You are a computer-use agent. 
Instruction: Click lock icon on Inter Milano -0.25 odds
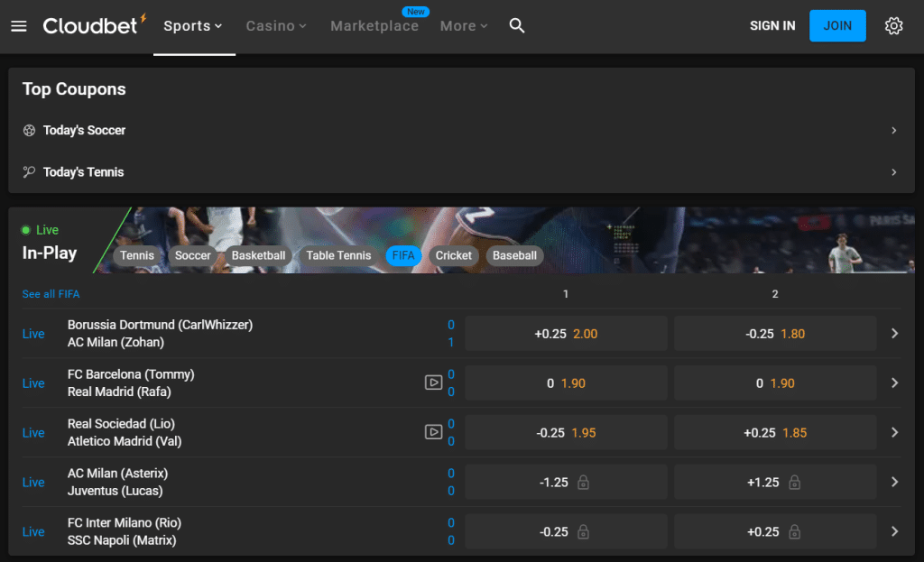tap(583, 531)
